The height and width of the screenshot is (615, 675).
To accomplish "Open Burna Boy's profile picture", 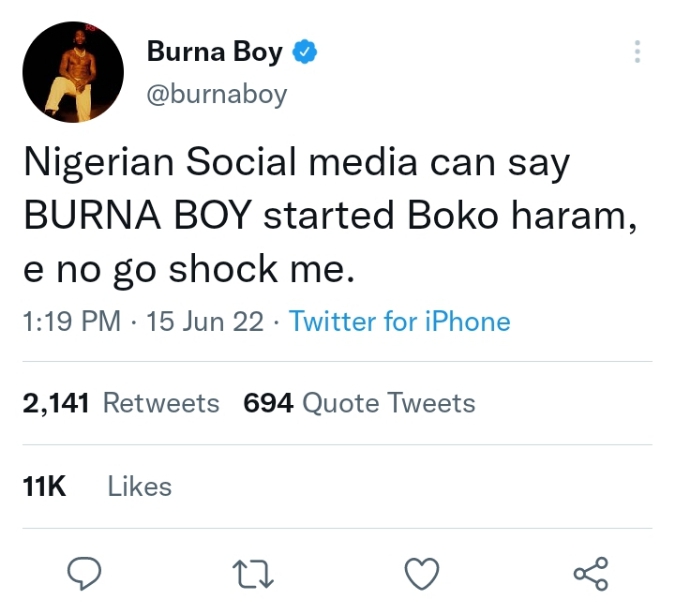I will [73, 72].
